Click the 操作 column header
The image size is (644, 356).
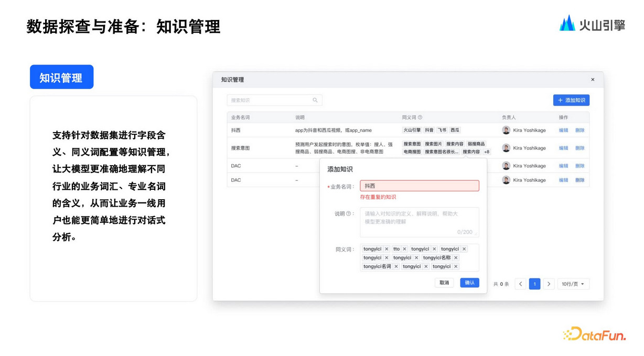coord(563,117)
